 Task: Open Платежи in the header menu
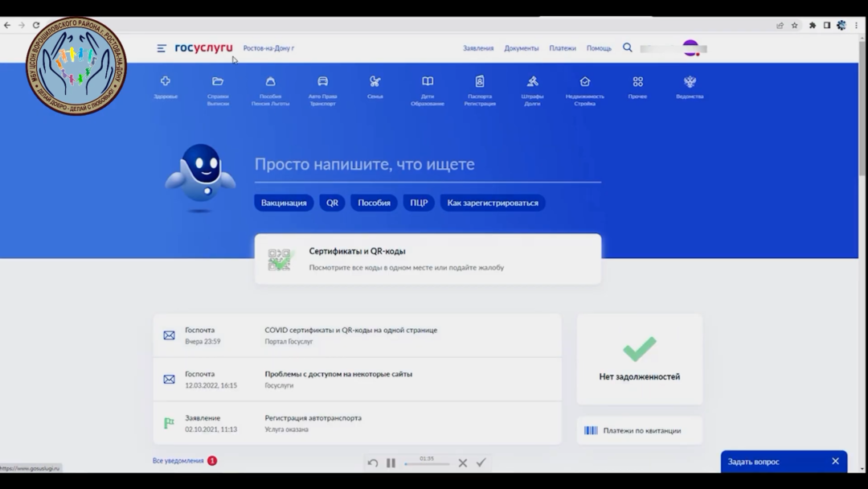563,48
